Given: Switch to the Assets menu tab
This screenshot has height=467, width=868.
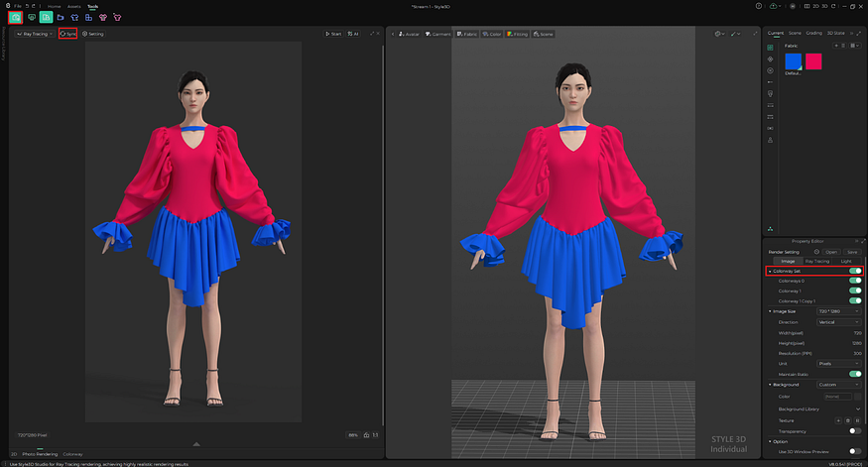Looking at the screenshot, I should [x=74, y=6].
